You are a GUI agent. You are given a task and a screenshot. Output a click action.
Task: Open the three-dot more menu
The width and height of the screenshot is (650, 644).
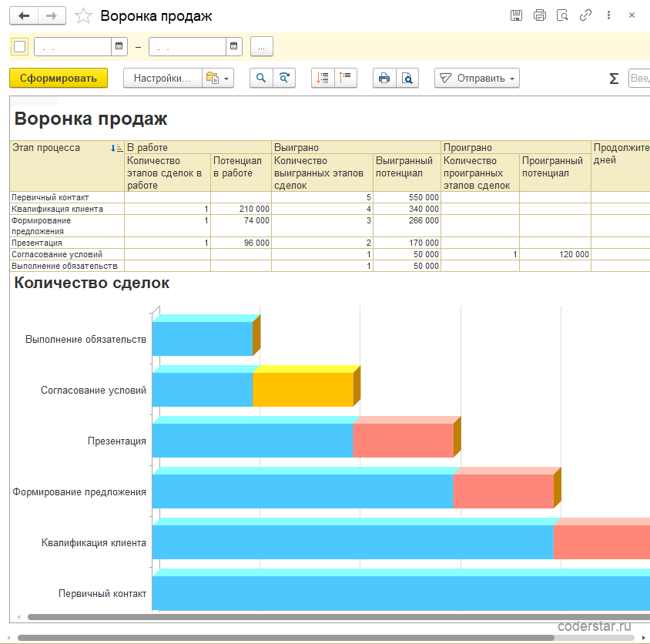[x=608, y=15]
